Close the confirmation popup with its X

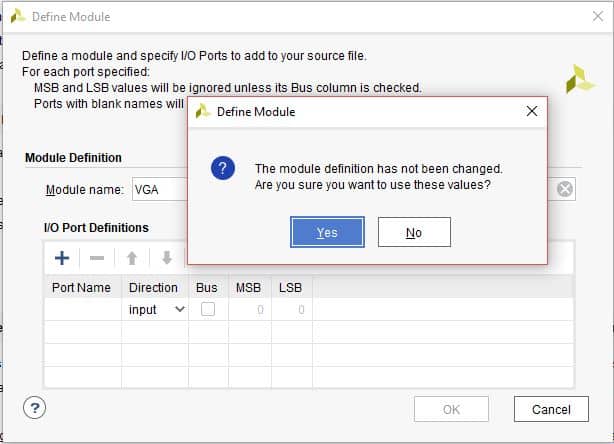click(532, 111)
